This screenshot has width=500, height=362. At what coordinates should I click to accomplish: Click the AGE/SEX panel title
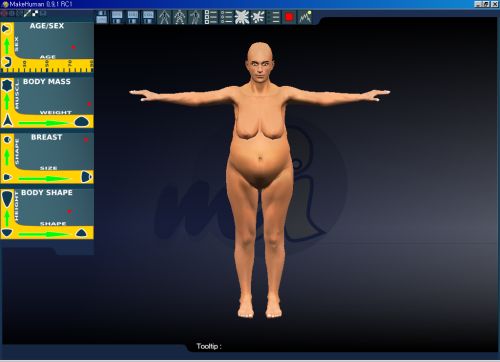(x=47, y=26)
